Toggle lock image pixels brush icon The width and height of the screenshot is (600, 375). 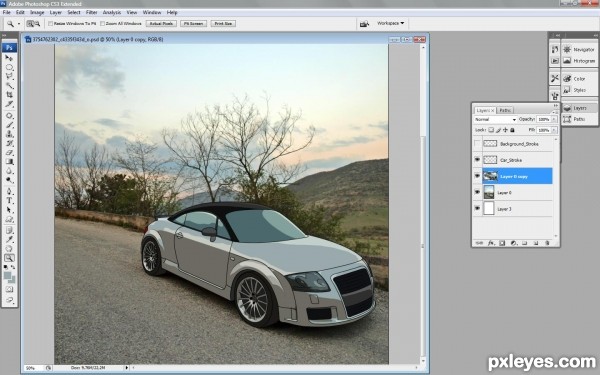click(498, 130)
